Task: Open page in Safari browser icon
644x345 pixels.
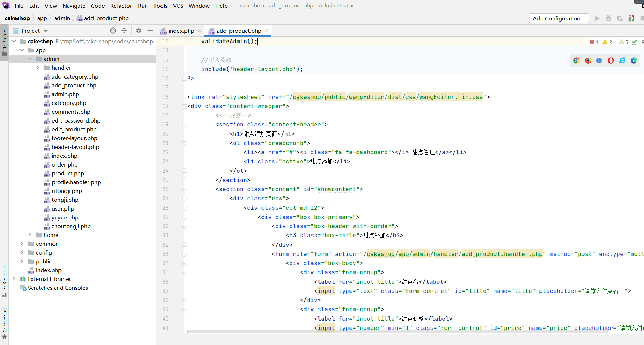Action: 599,61
